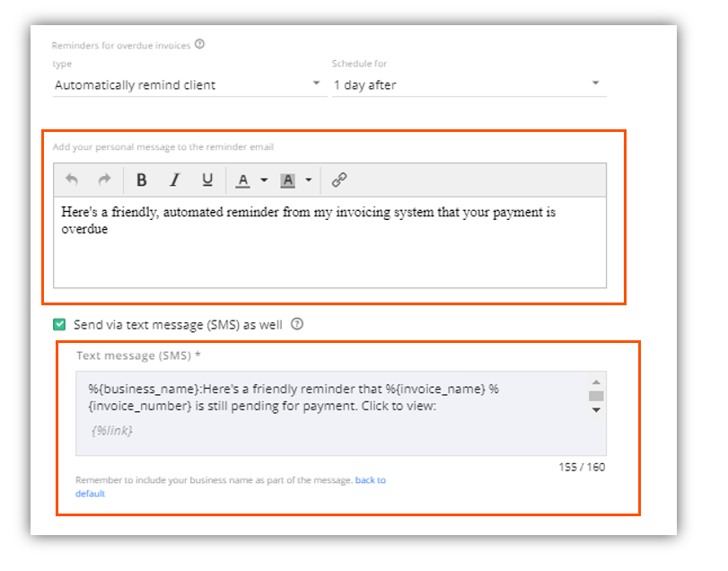Click the SMS field scrollbar thumb
This screenshot has height=571, width=728.
click(596, 396)
